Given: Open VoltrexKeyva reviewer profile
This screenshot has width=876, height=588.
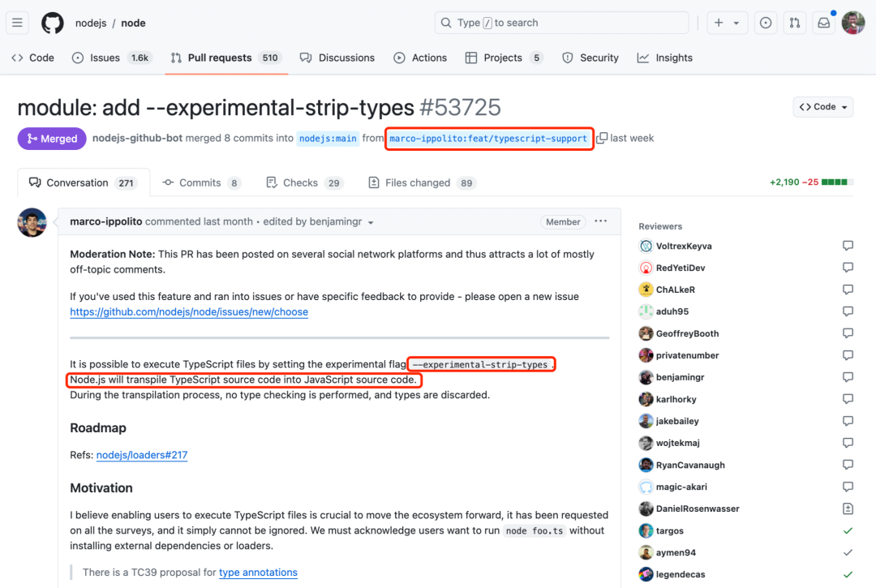Looking at the screenshot, I should point(684,247).
